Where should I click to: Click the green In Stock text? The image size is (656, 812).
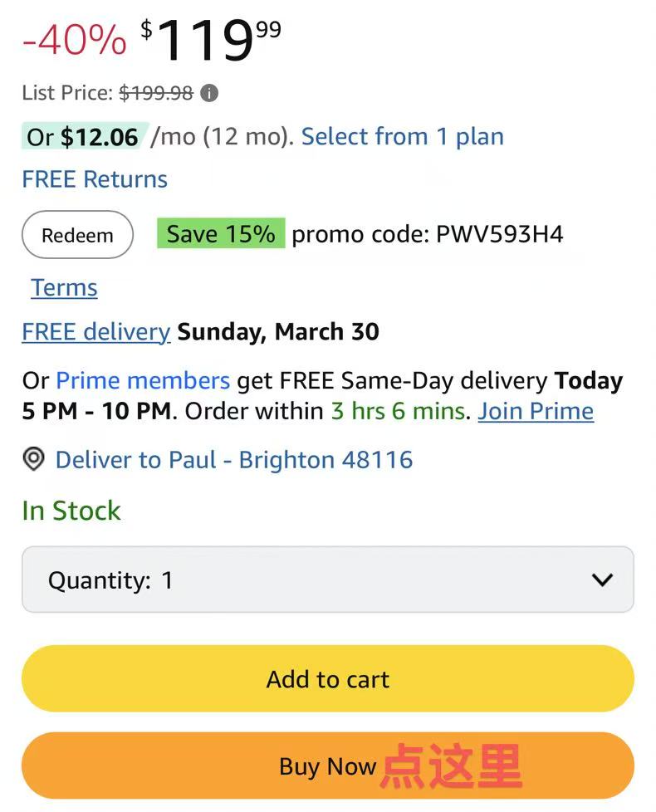(x=71, y=511)
